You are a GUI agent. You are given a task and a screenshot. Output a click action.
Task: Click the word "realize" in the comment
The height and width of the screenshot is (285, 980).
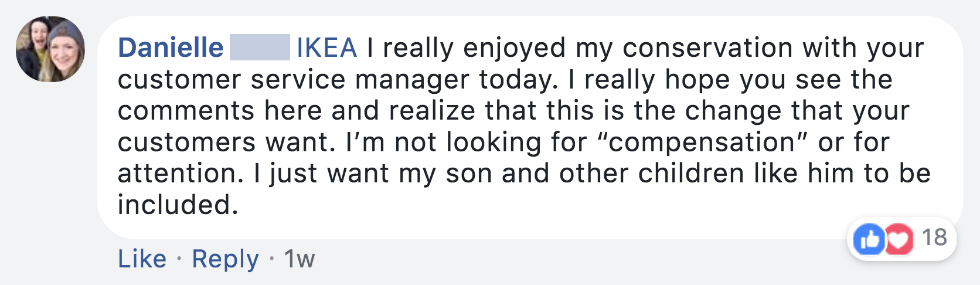[x=432, y=111]
